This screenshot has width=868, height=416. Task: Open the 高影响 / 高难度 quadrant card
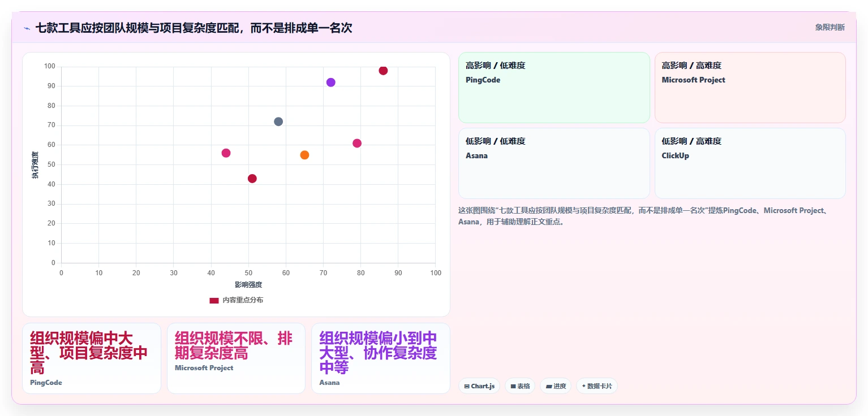(x=750, y=88)
